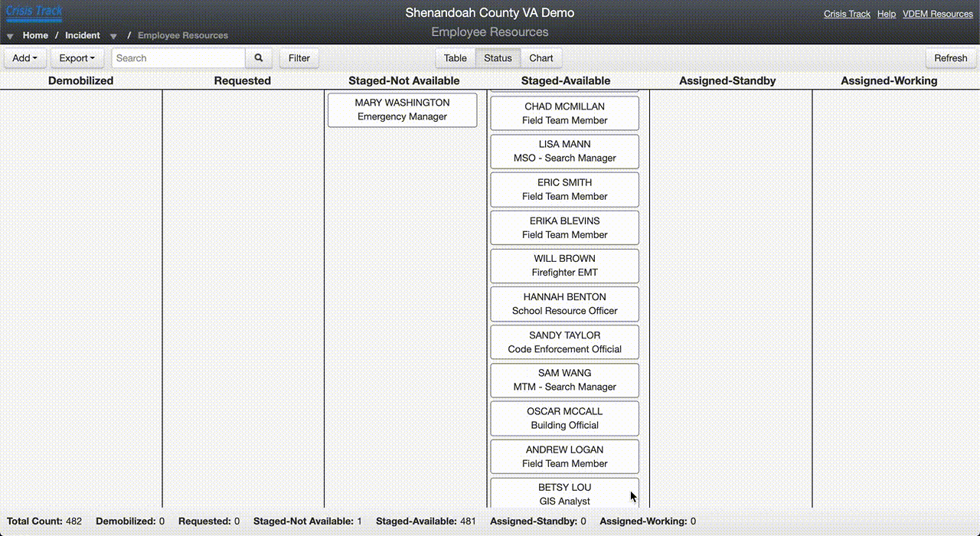
Task: Click the Refresh button
Action: click(950, 57)
